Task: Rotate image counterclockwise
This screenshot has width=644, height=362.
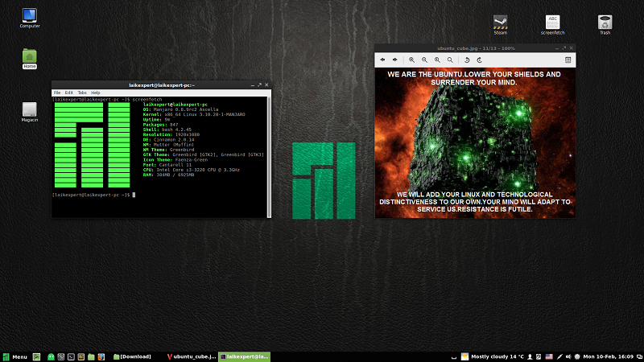Action: [x=467, y=60]
